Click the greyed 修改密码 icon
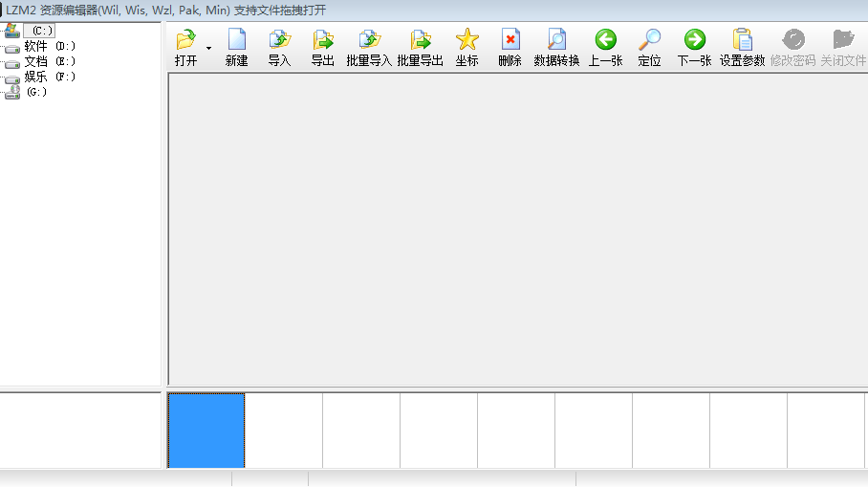Screen dimensions: 868x487 [x=793, y=40]
